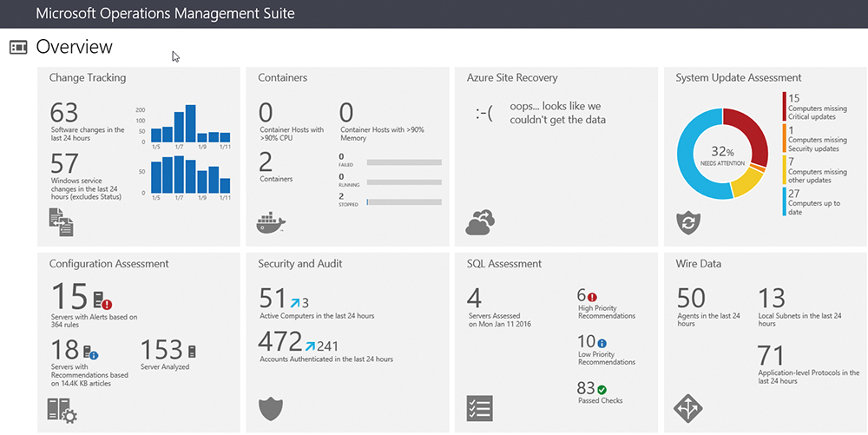This screenshot has width=868, height=435.
Task: Open the Configuration Assessment tile title
Action: coord(109,264)
